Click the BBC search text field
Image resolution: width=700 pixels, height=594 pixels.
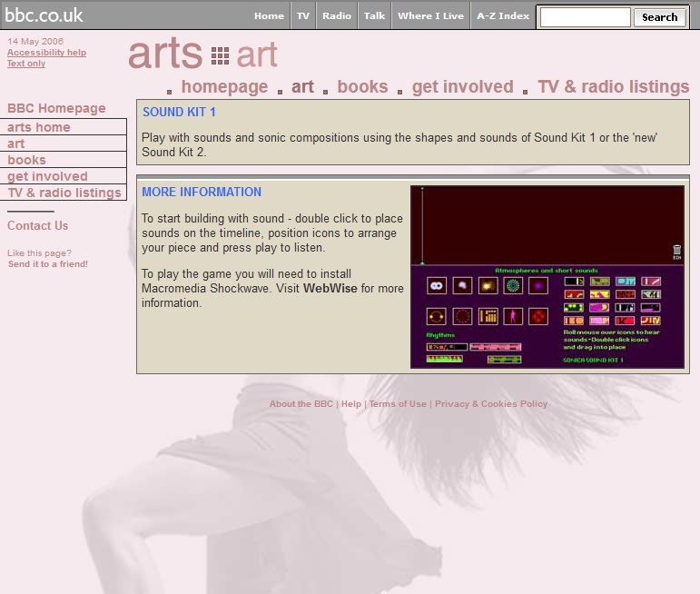tap(586, 17)
